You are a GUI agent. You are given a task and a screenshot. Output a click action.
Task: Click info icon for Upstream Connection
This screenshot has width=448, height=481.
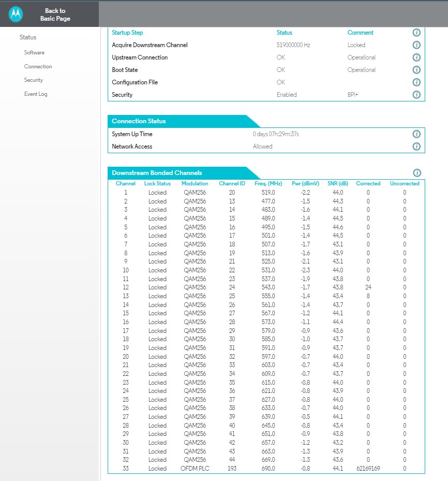[416, 57]
